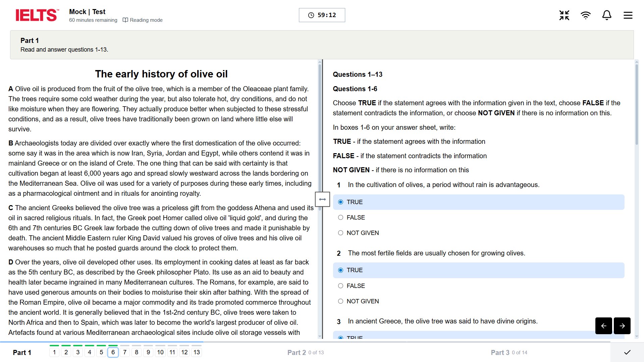Click the question 2 statement about fertile fields
The width and height of the screenshot is (644, 362).
(x=437, y=253)
